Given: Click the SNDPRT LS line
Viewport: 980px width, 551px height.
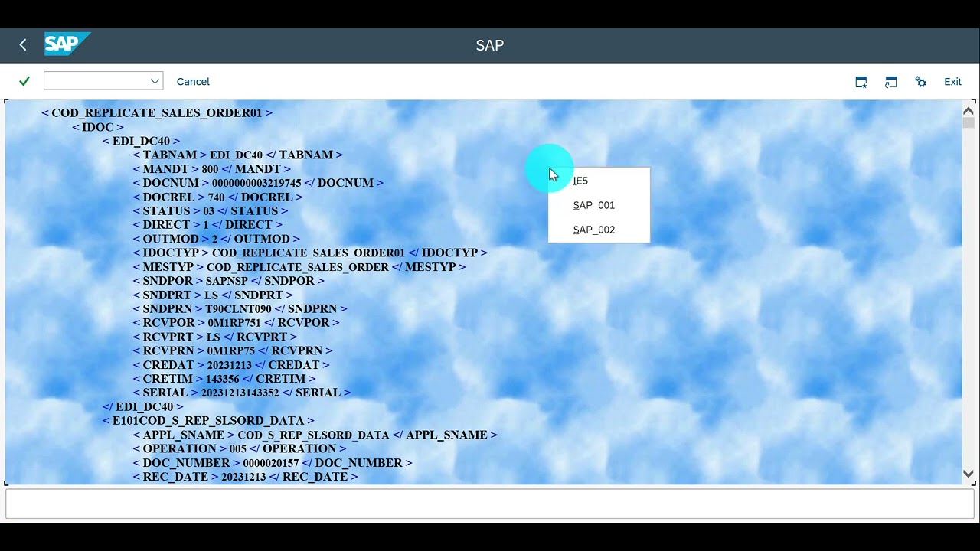Looking at the screenshot, I should tap(213, 295).
